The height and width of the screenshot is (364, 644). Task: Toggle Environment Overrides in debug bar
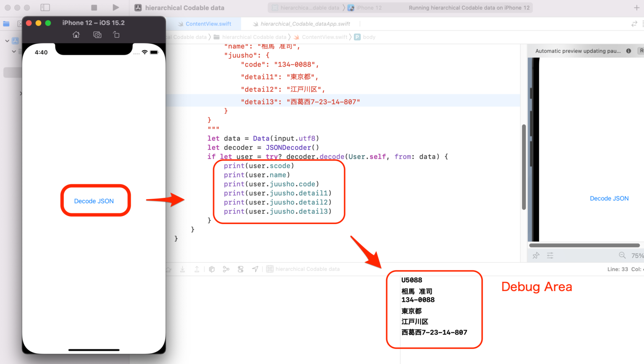coord(240,269)
